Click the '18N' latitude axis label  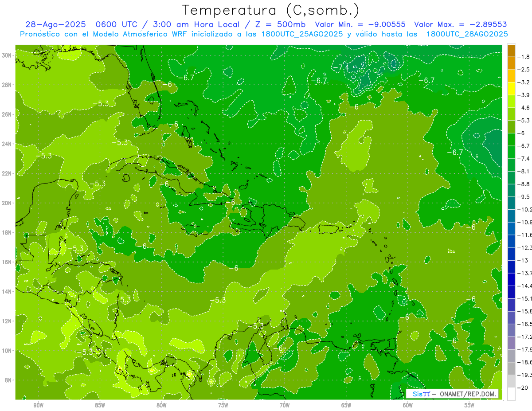point(6,232)
